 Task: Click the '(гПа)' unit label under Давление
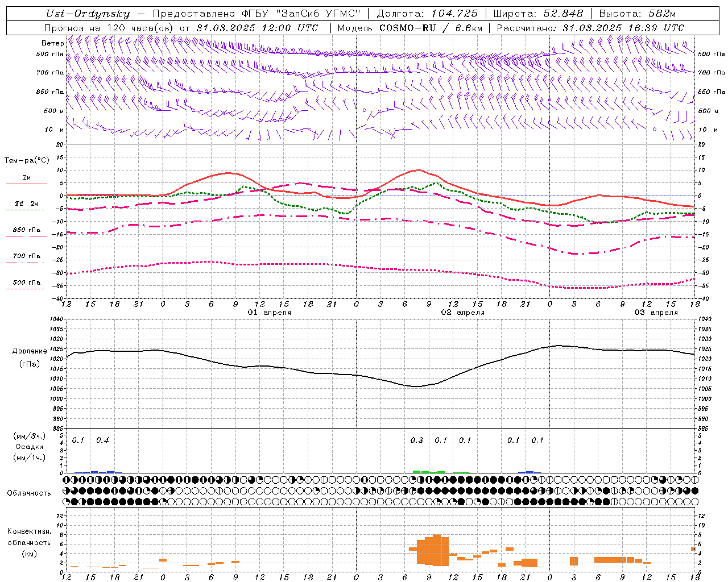(x=30, y=364)
